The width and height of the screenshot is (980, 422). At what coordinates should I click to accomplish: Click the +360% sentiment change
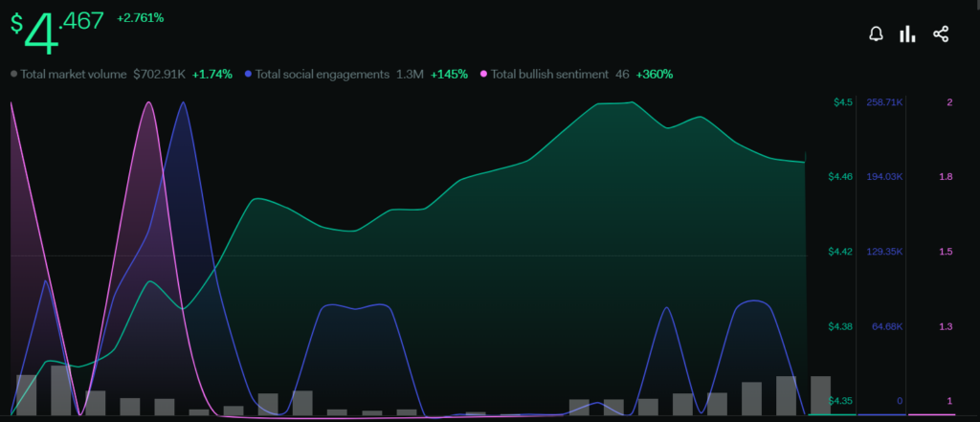click(655, 75)
